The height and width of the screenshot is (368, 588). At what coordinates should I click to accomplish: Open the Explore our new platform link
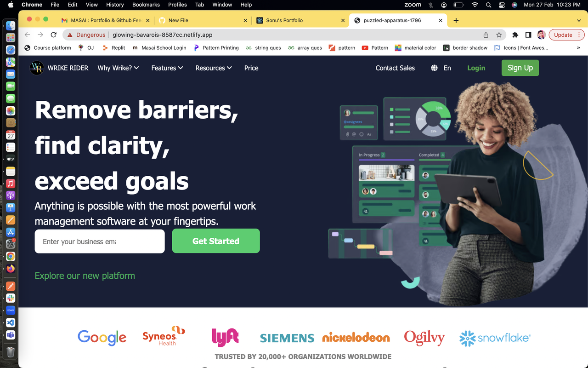pyautogui.click(x=85, y=276)
